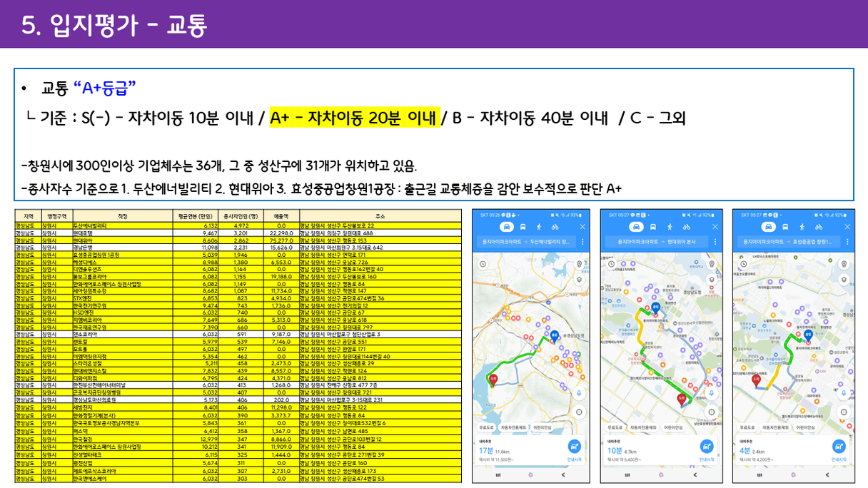Switch to the bus tab on the 효성중공업 route

(785, 227)
